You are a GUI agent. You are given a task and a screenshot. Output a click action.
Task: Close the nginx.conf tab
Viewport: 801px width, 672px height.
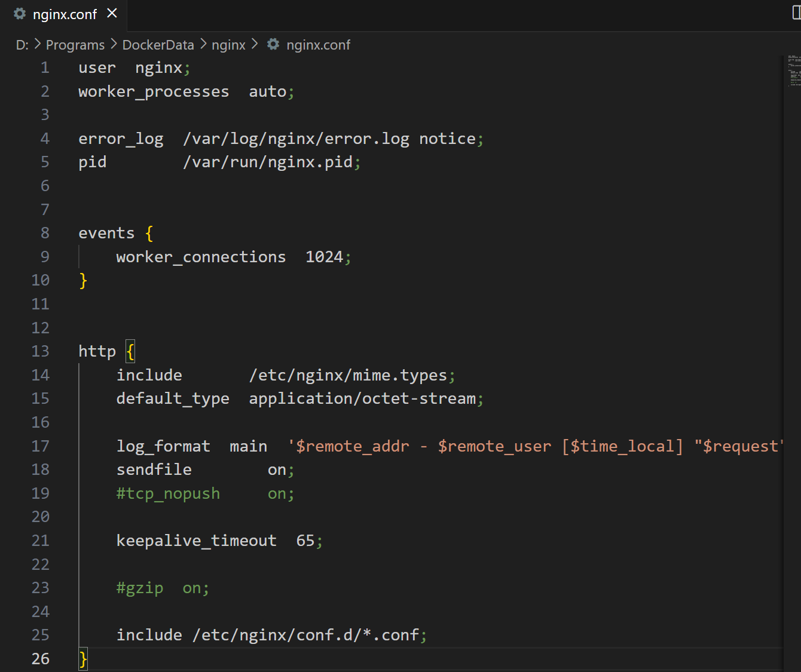(112, 13)
